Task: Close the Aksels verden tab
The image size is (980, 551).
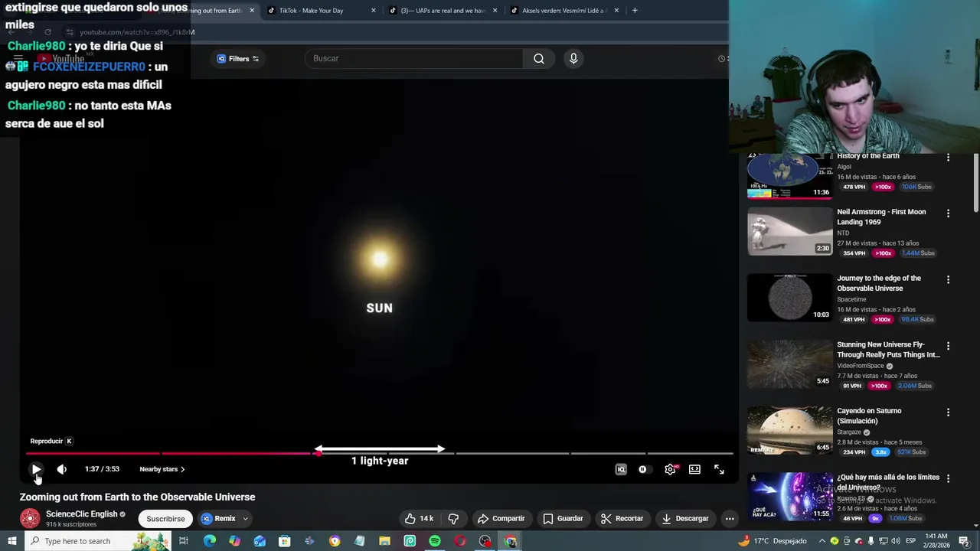Action: pos(616,11)
